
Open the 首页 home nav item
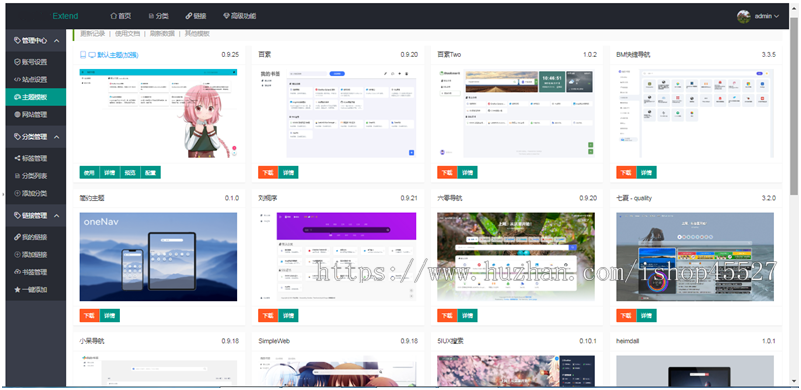[x=121, y=16]
